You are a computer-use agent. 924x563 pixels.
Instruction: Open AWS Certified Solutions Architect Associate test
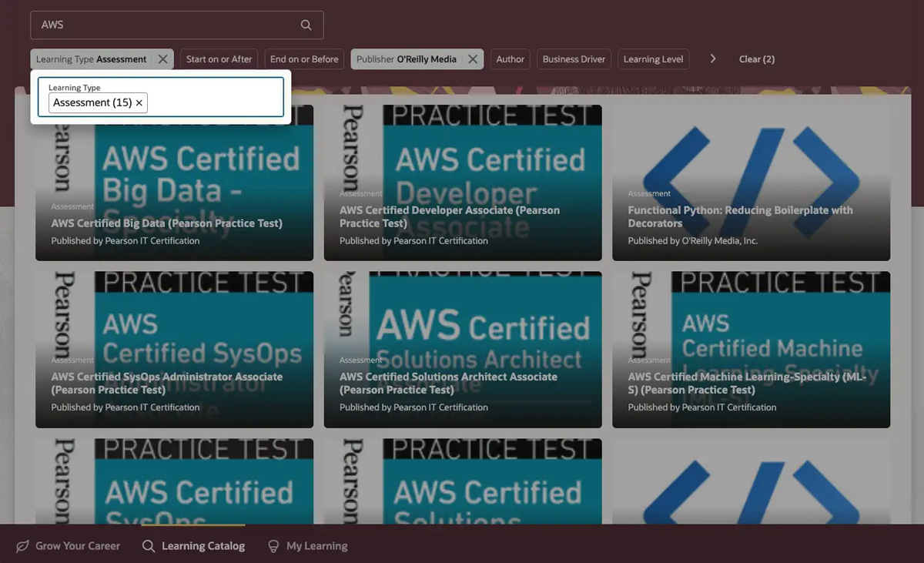click(x=448, y=383)
